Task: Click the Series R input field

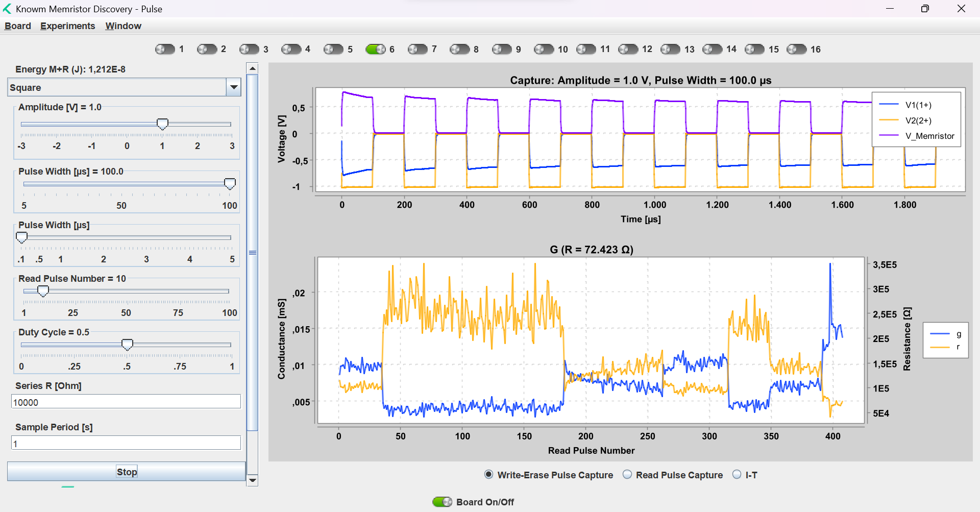Action: 126,402
